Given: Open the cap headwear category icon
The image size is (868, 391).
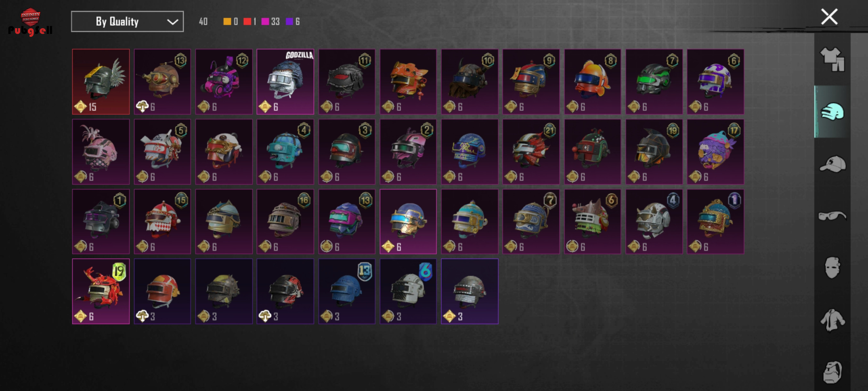Looking at the screenshot, I should coord(832,164).
